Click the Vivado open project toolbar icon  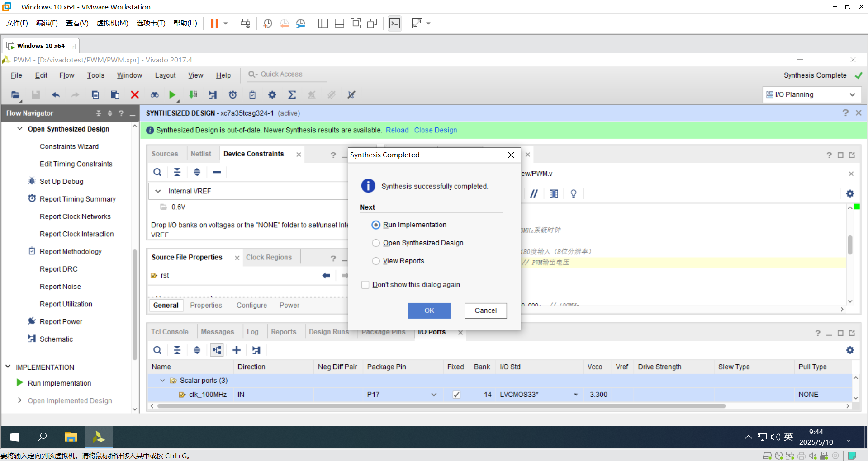coord(15,95)
